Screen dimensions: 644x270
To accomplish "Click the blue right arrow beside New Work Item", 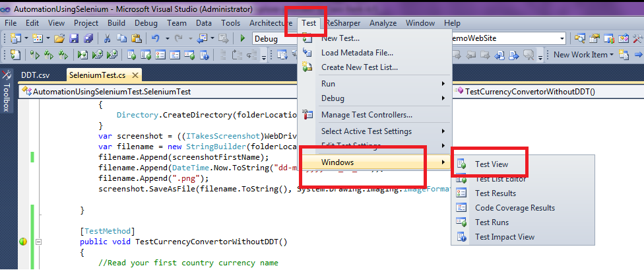I will click(638, 55).
